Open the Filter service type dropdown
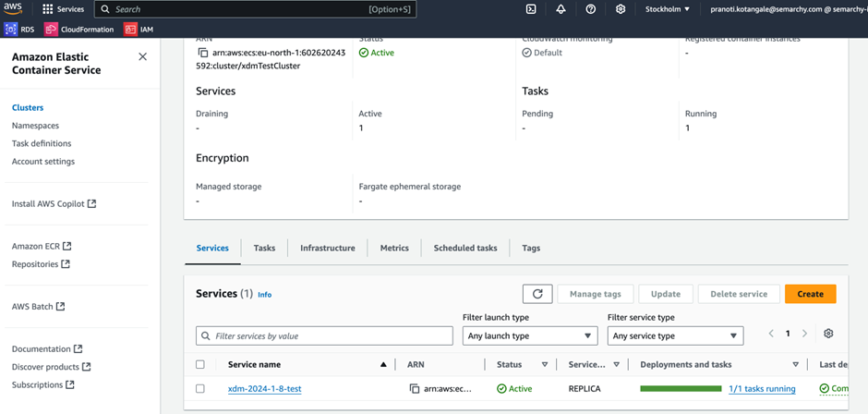Screen dimensions: 868x414 pyautogui.click(x=675, y=335)
